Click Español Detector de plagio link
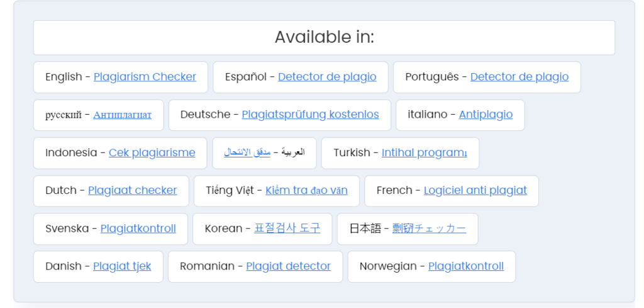This screenshot has height=308, width=644. (327, 77)
